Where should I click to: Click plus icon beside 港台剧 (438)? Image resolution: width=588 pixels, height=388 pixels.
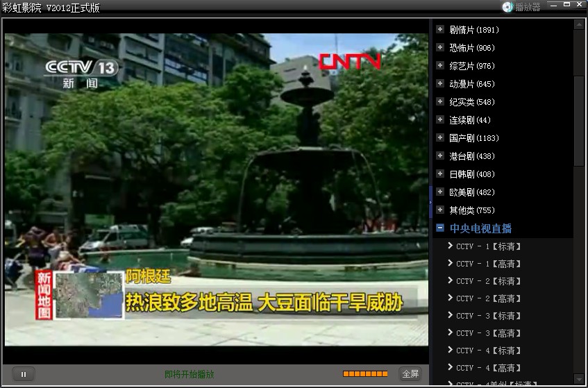coord(439,155)
